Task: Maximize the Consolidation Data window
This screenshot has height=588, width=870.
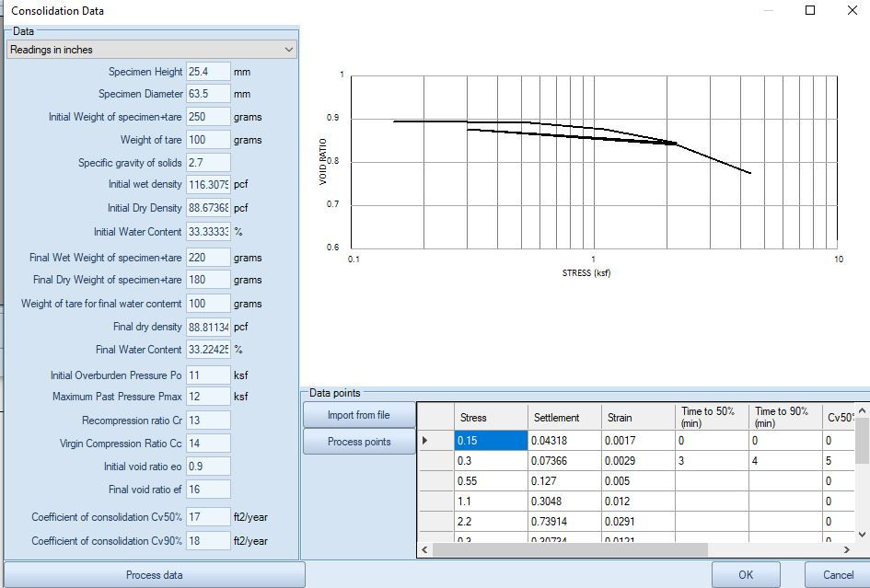Action: click(810, 10)
